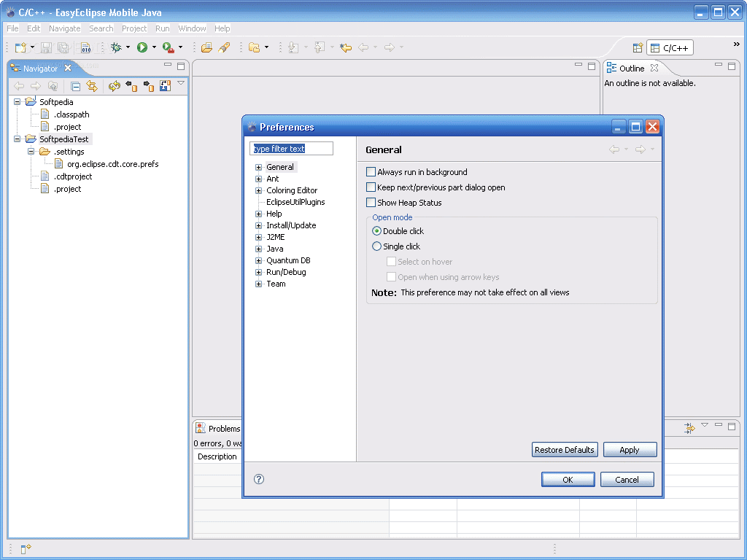This screenshot has height=560, width=747.
Task: Maximize the Navigator panel
Action: [181, 66]
